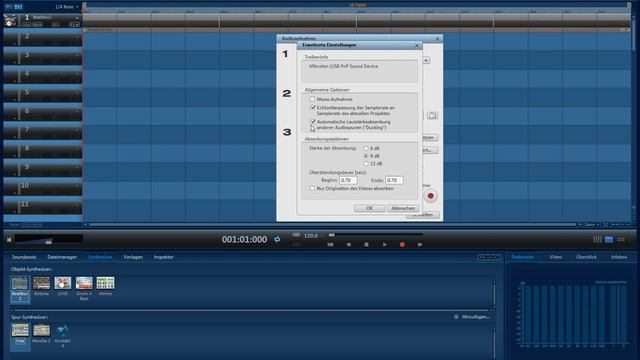The image size is (640, 360).
Task: Click the gear icon beside Hinzufügen
Action: coord(456,317)
